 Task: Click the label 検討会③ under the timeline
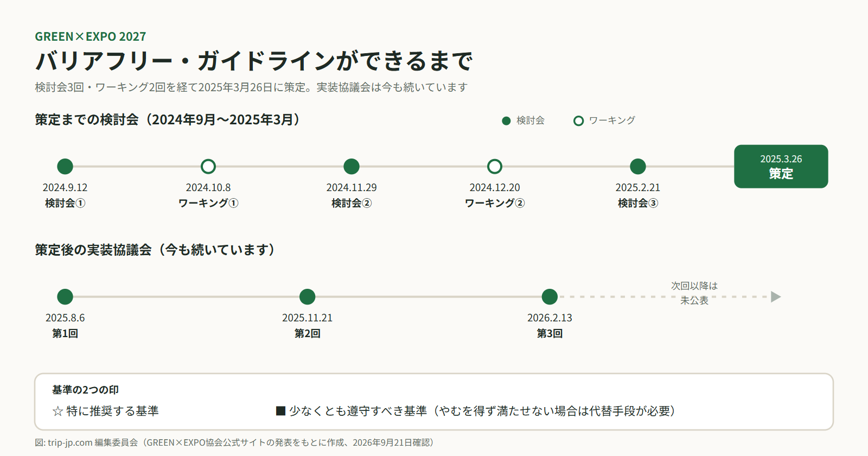638,203
